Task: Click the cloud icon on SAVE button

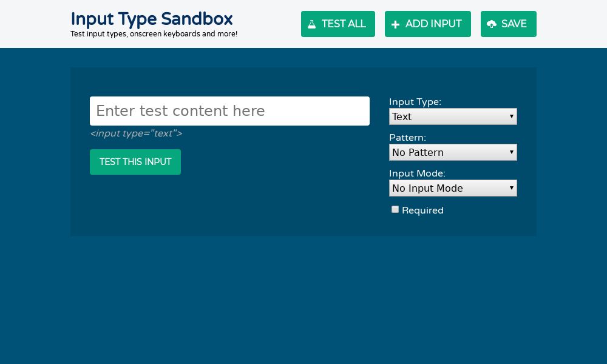Action: (492, 24)
